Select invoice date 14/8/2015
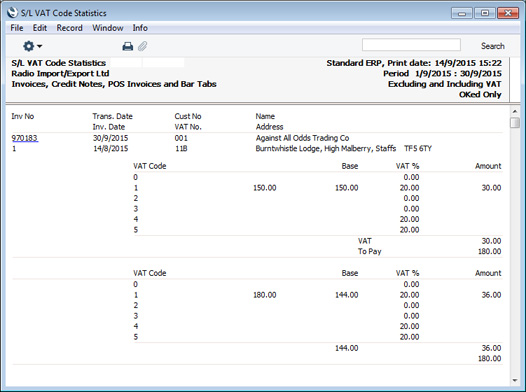The image size is (526, 392). [110, 148]
